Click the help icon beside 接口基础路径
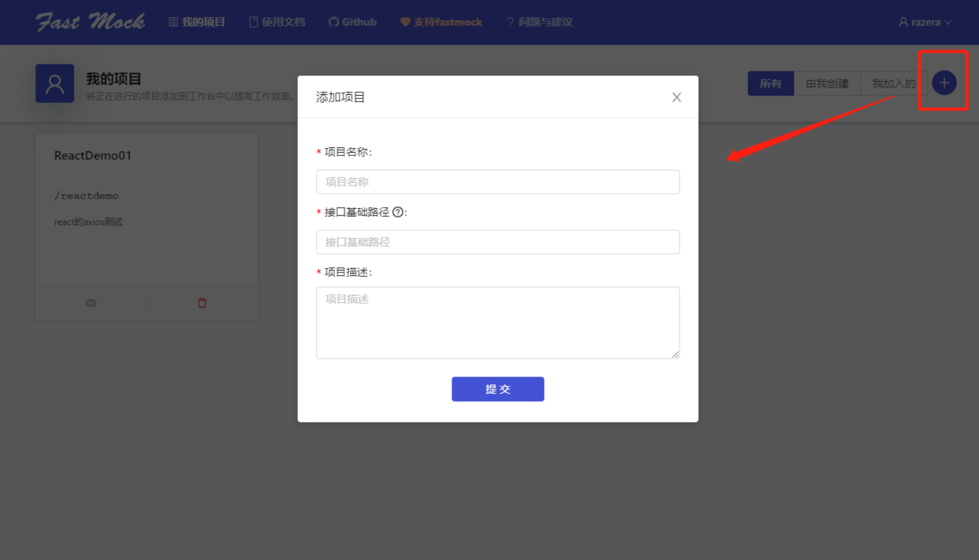This screenshot has width=979, height=560. tap(397, 212)
